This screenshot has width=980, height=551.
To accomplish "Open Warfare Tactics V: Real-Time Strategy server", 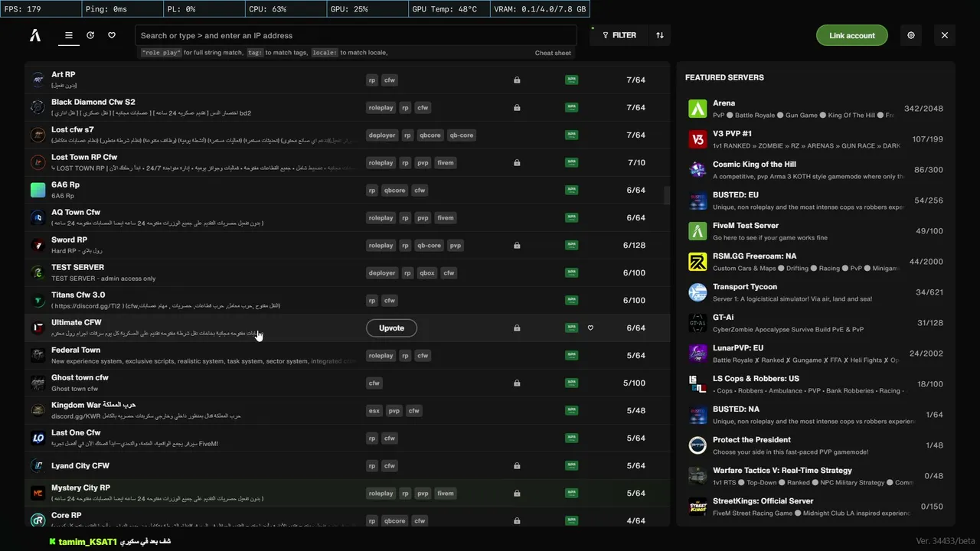I will tap(815, 476).
